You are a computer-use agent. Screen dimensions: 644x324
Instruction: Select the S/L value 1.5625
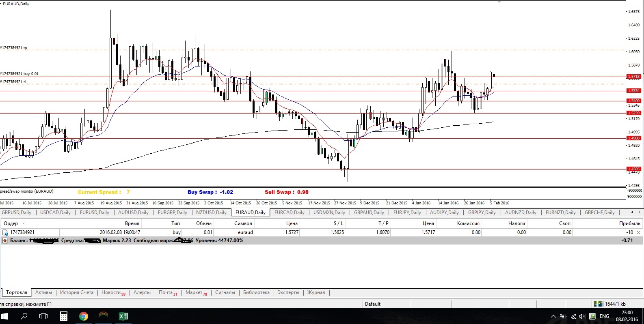(337, 232)
